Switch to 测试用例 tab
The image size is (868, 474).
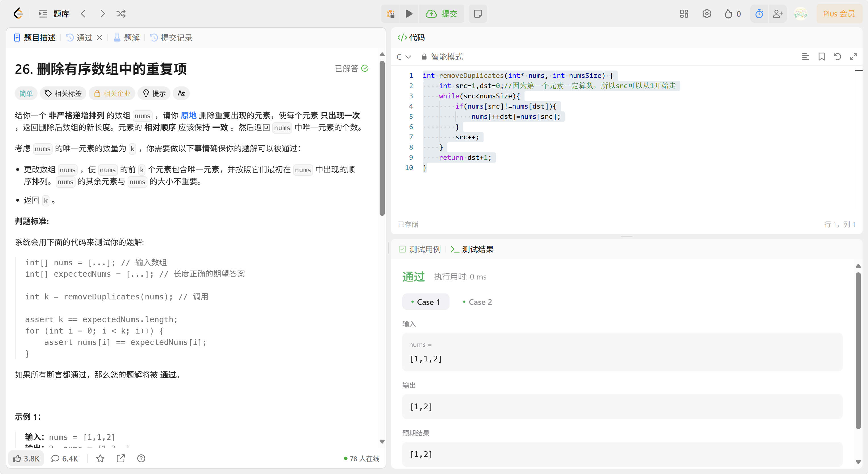click(x=420, y=249)
